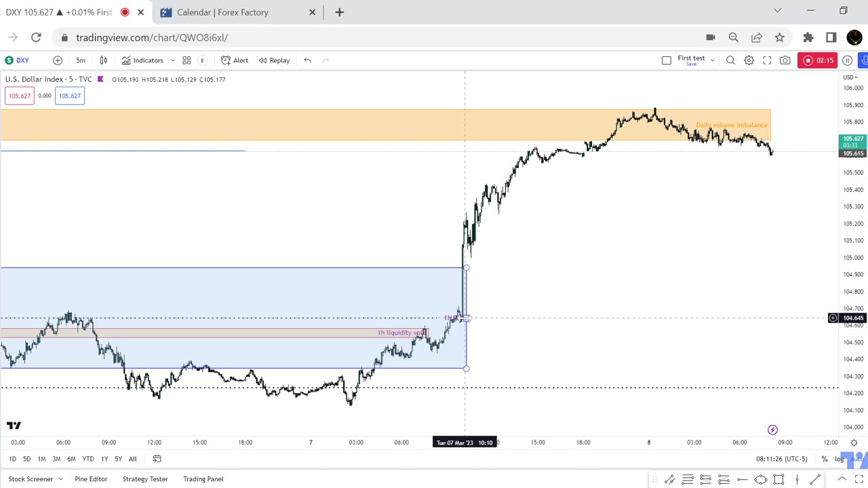Click the purple lightning event marker

click(x=772, y=430)
